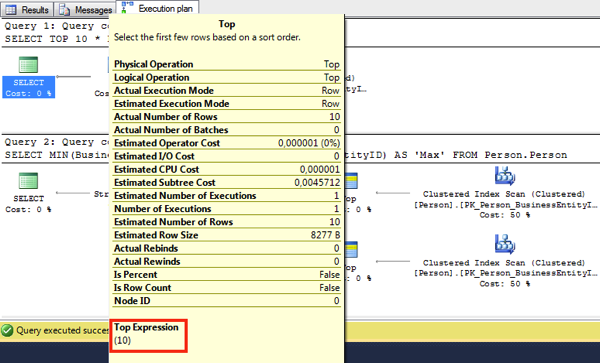Click the Query 2 SELECT text label
Image resolution: width=600 pixels, height=363 pixels.
(x=29, y=199)
